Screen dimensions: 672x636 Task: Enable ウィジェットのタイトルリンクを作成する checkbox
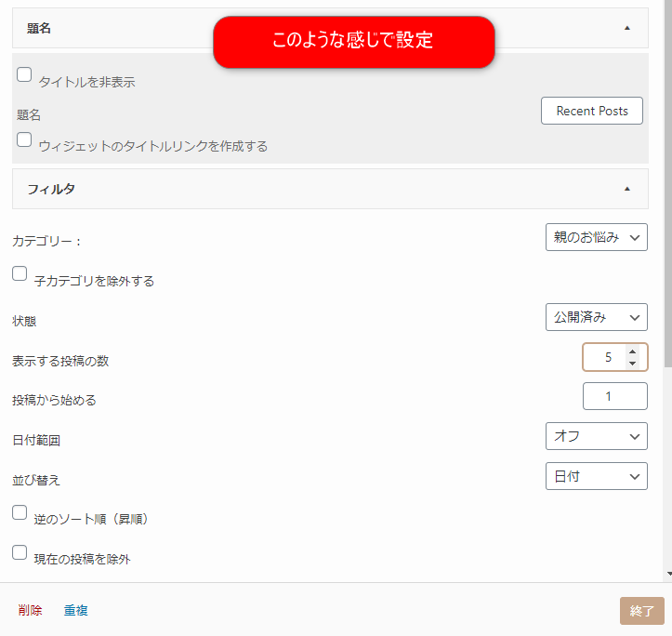click(24, 139)
